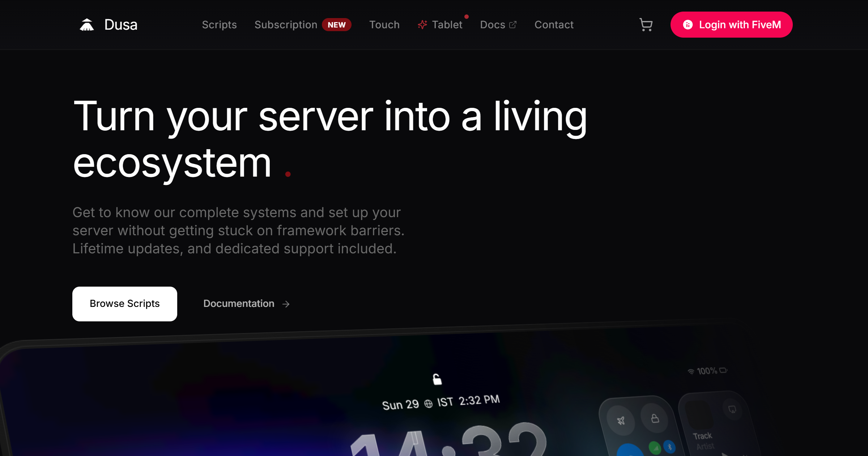Click the NEW badge next to Subscription

click(337, 25)
